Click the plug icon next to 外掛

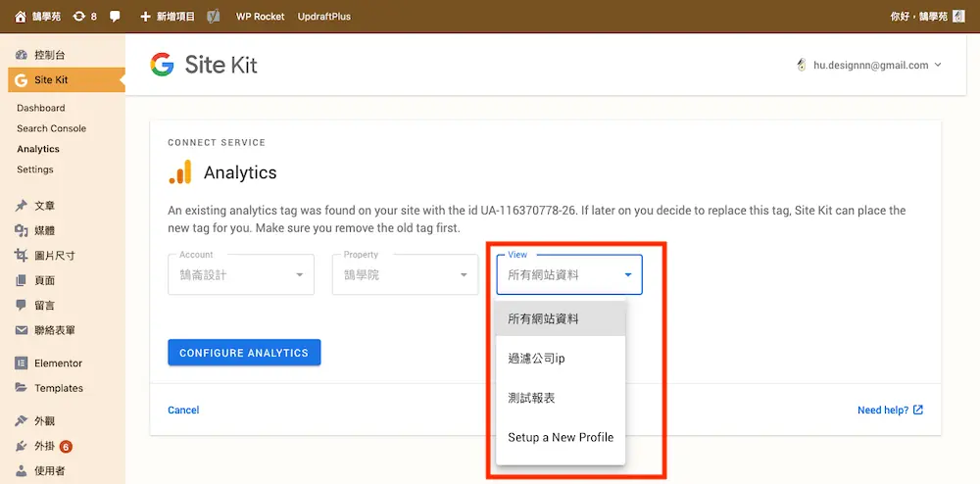(x=22, y=446)
